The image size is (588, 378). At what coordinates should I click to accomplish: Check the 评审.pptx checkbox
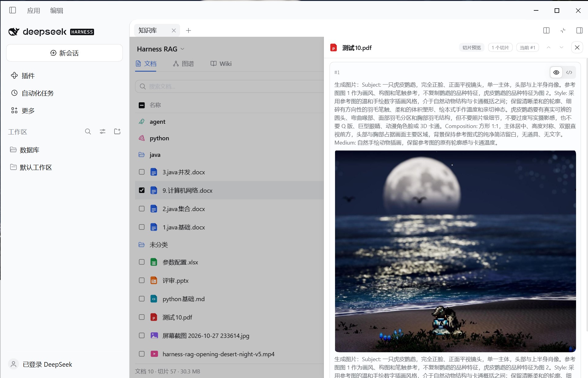point(141,280)
